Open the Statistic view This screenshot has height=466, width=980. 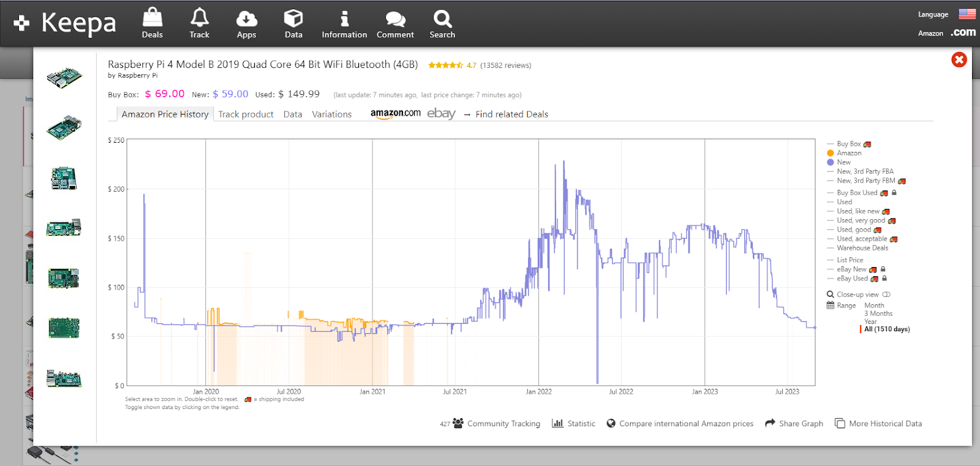tap(573, 423)
